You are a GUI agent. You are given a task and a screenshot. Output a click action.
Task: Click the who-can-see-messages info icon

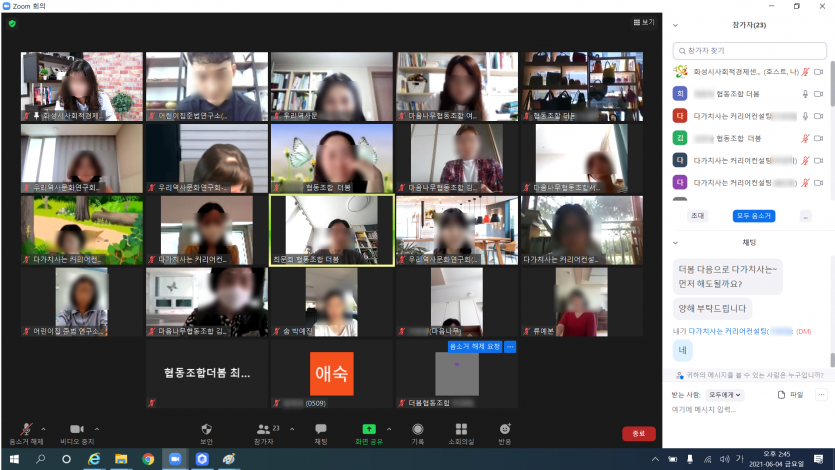pos(680,375)
